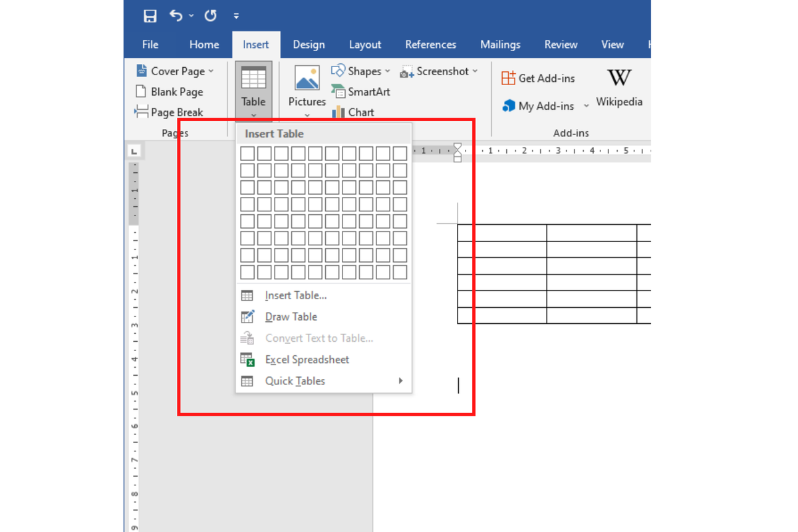Click the top-left cell of table grid
798x532 pixels.
click(247, 154)
